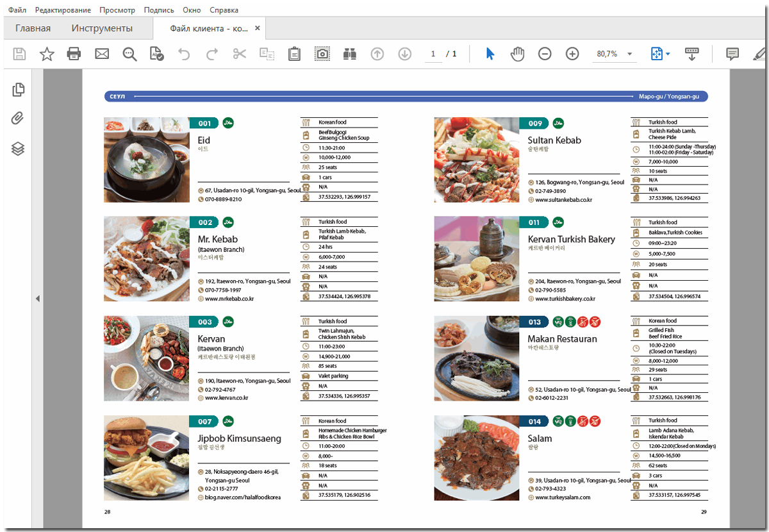The width and height of the screenshot is (769, 532).
Task: Click the current page number field
Action: (433, 54)
